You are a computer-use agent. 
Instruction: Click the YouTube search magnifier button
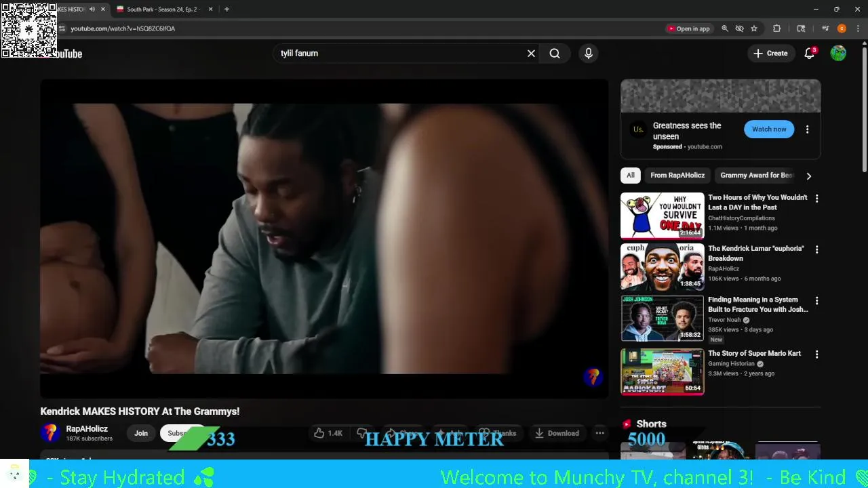tap(555, 54)
